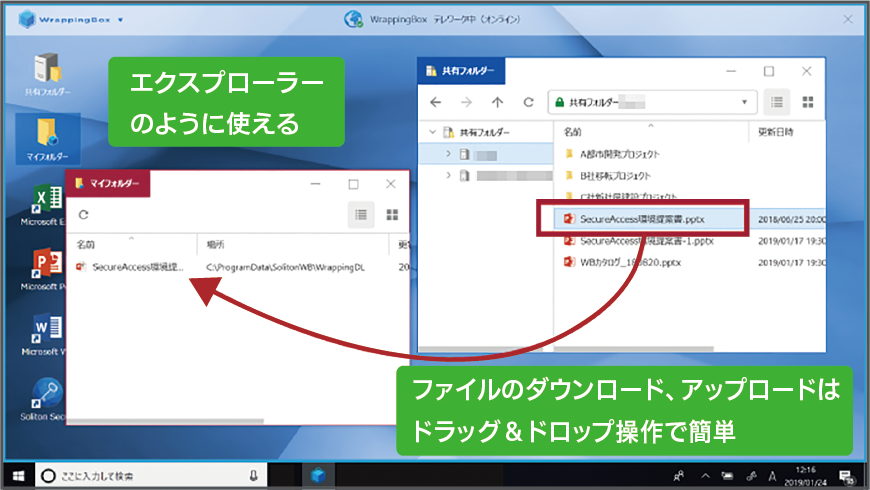The image size is (870, 490).
Task: Switch マイフォルダー window to grid view
Action: (x=392, y=215)
